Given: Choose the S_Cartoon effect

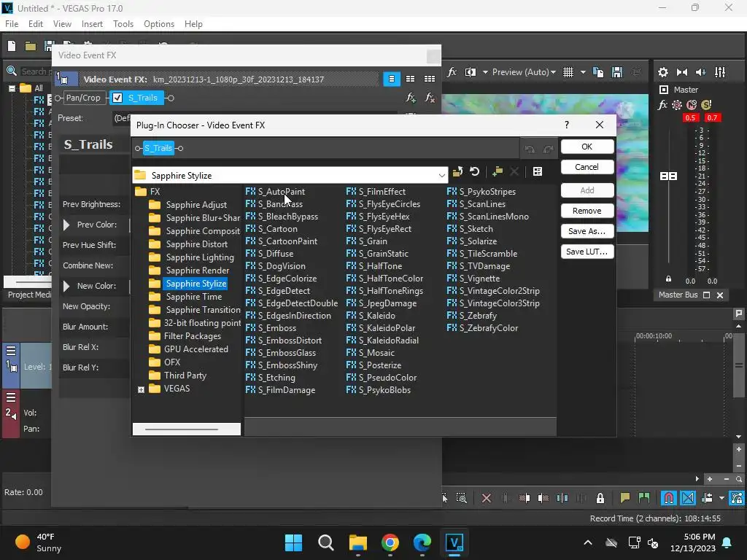Looking at the screenshot, I should coord(277,229).
